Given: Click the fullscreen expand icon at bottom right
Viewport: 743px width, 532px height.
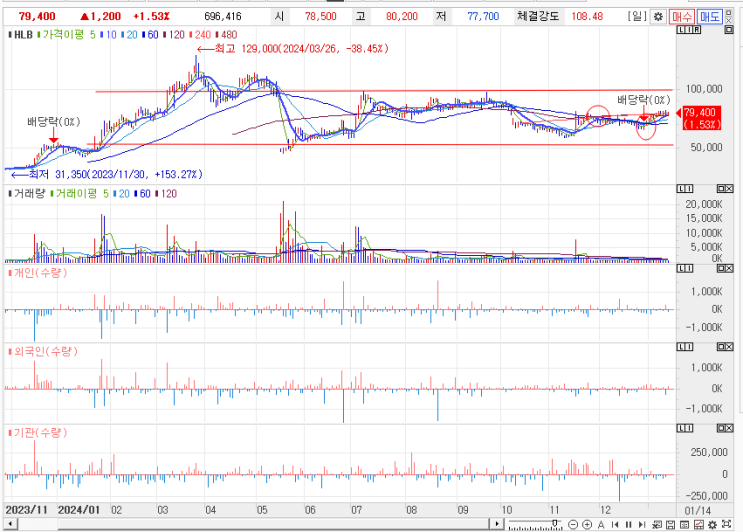Looking at the screenshot, I should pyautogui.click(x=726, y=524).
